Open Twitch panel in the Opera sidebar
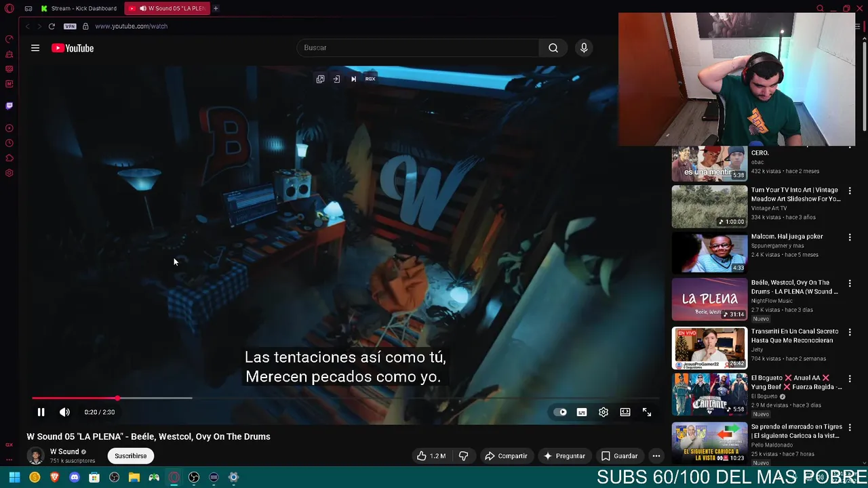The height and width of the screenshot is (488, 868). (9, 106)
